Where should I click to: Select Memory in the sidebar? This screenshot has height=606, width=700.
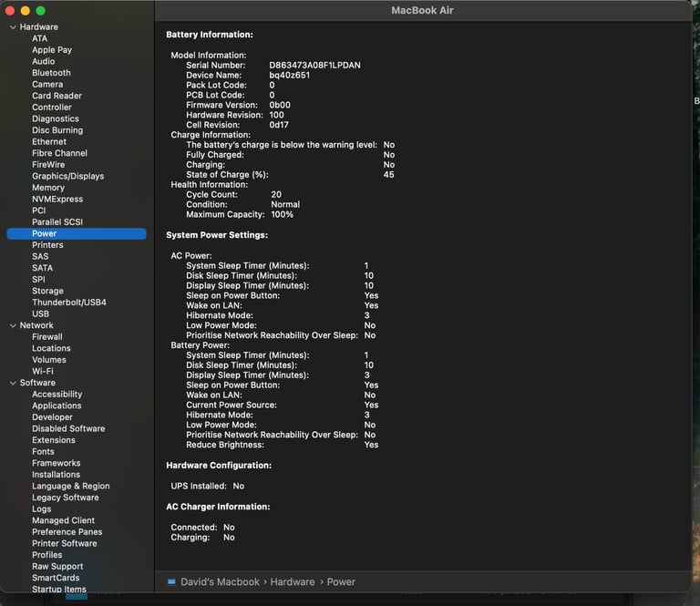click(x=48, y=188)
